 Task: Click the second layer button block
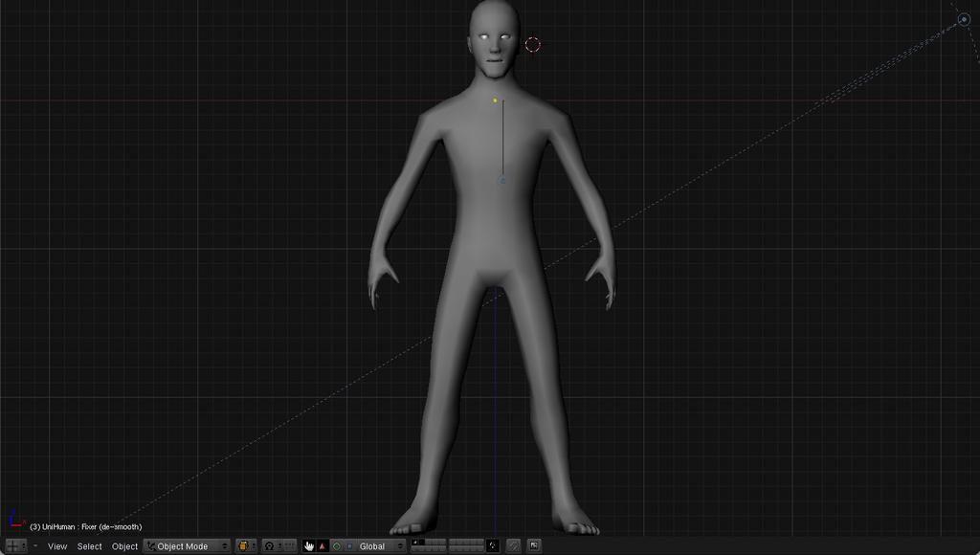click(466, 545)
